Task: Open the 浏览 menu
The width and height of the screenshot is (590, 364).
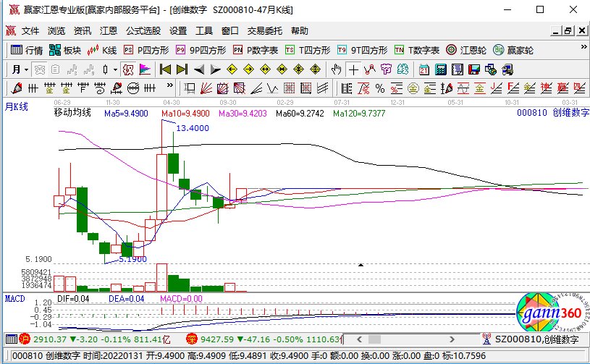Action: click(56, 31)
